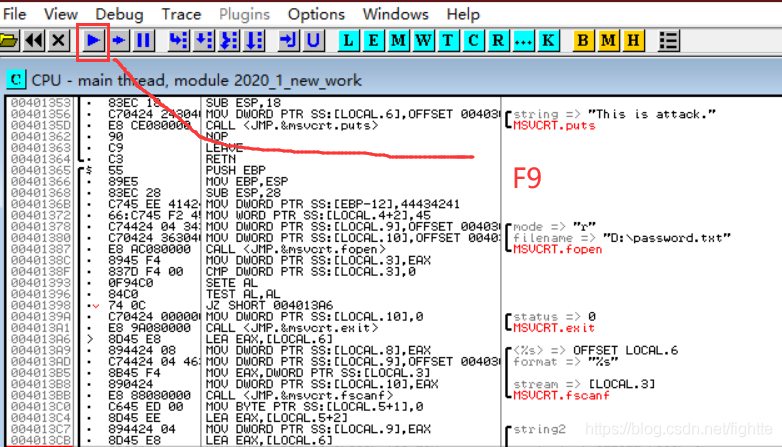The image size is (782, 447).
Task: Open the Debug menu
Action: [x=119, y=14]
